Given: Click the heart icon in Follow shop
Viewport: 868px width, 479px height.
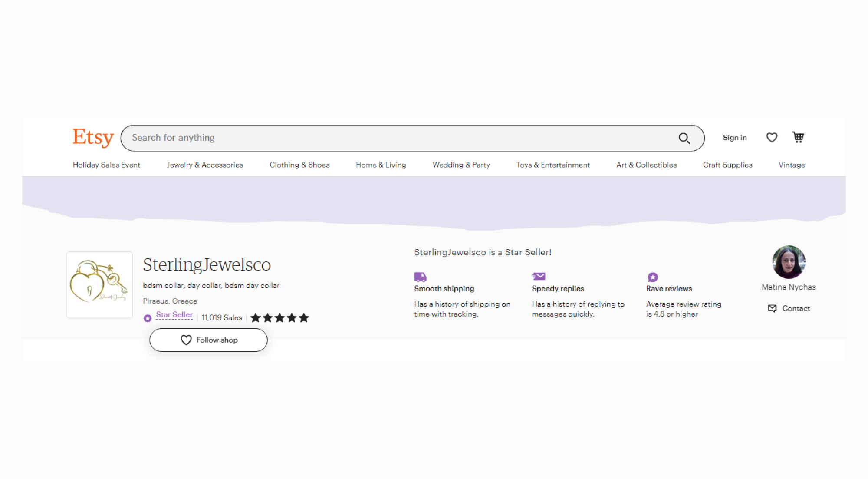Looking at the screenshot, I should (x=186, y=340).
